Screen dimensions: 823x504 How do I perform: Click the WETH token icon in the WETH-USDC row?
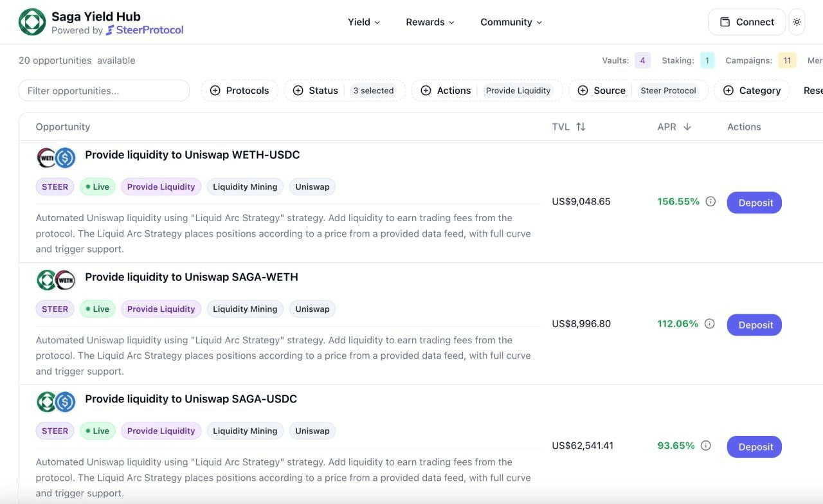tap(47, 157)
